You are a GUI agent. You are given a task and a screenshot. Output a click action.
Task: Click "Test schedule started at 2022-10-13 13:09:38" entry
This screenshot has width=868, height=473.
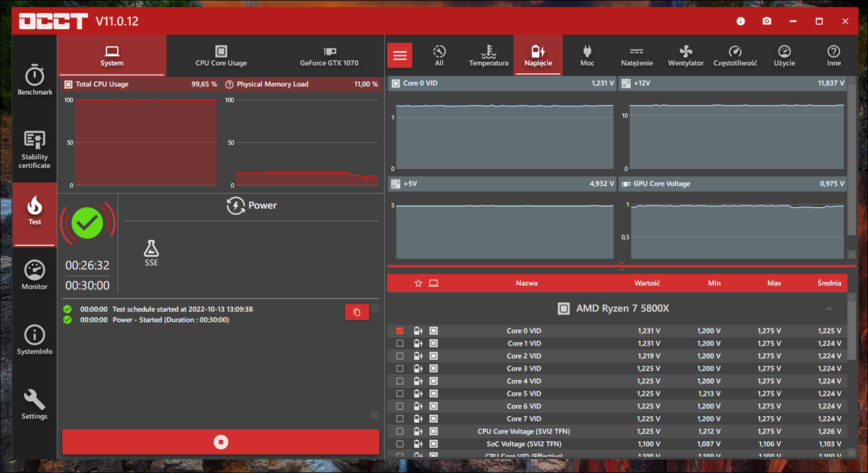click(182, 309)
